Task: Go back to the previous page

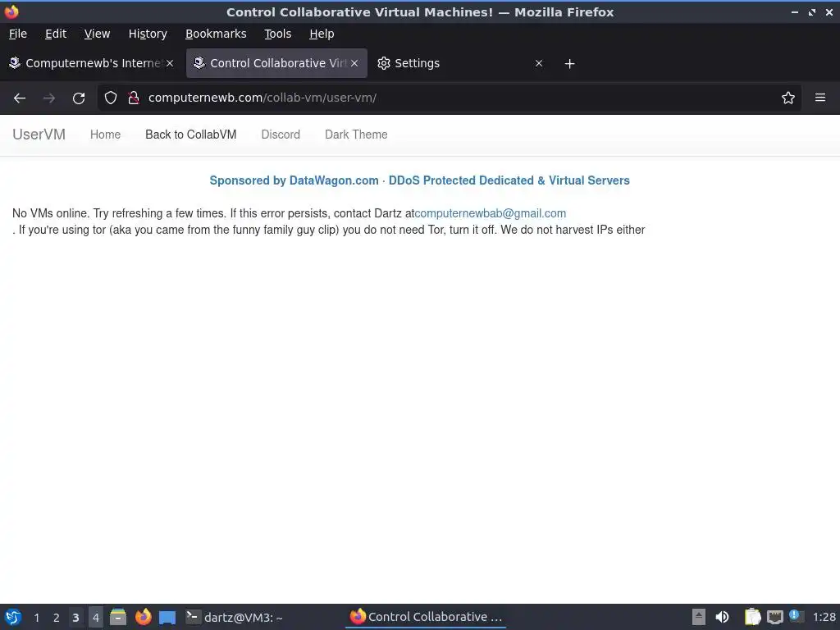Action: [20, 98]
